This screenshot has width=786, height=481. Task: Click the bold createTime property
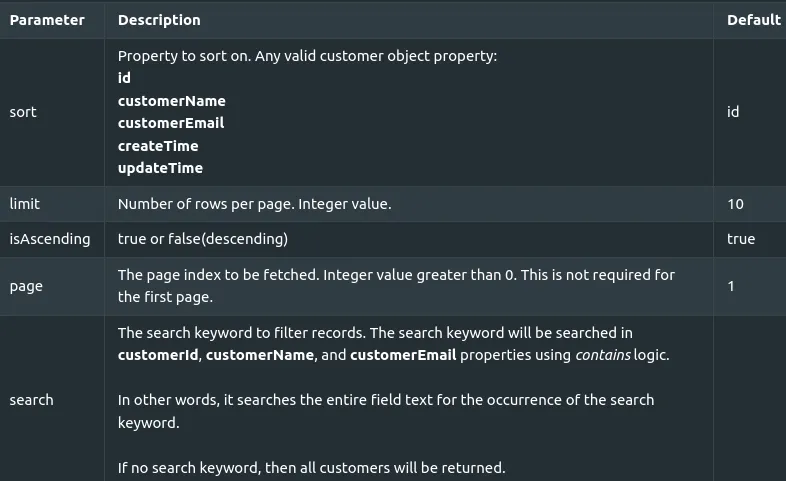(158, 146)
